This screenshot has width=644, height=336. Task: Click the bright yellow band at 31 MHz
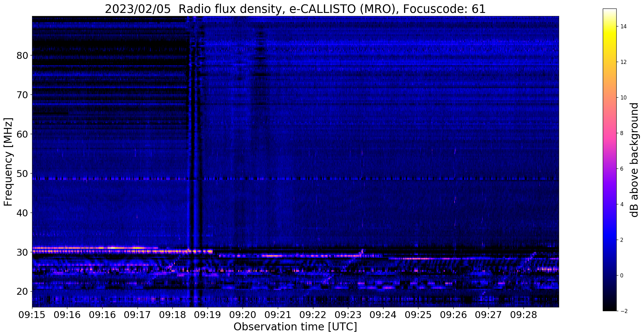point(94,248)
